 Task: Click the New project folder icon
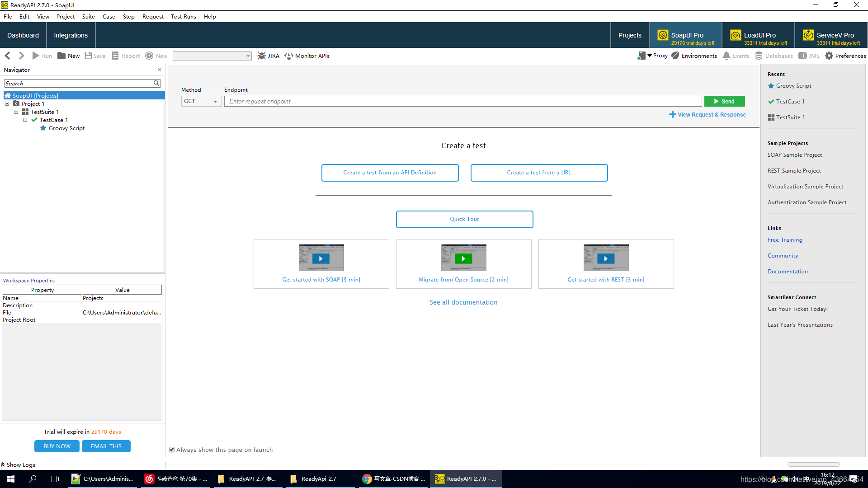61,56
